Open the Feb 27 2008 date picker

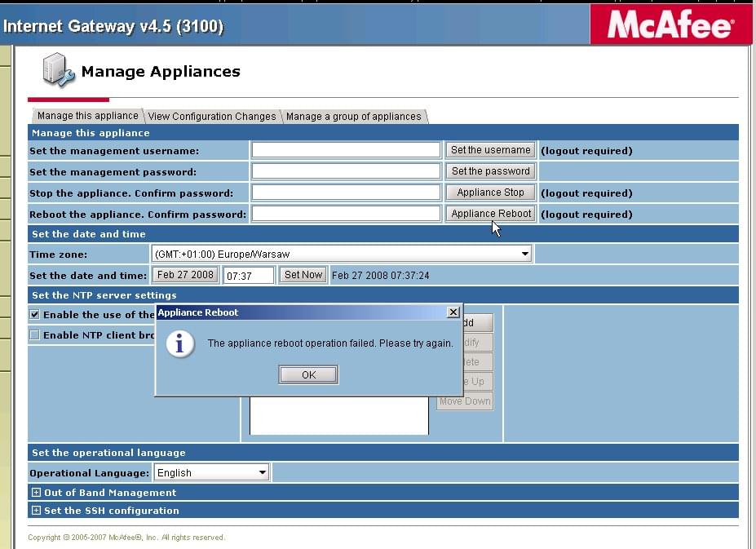pyautogui.click(x=185, y=275)
